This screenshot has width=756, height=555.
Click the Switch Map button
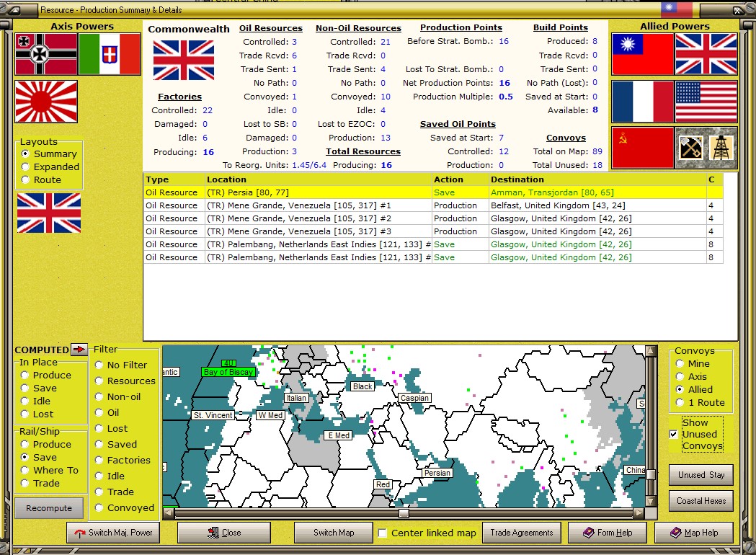334,533
